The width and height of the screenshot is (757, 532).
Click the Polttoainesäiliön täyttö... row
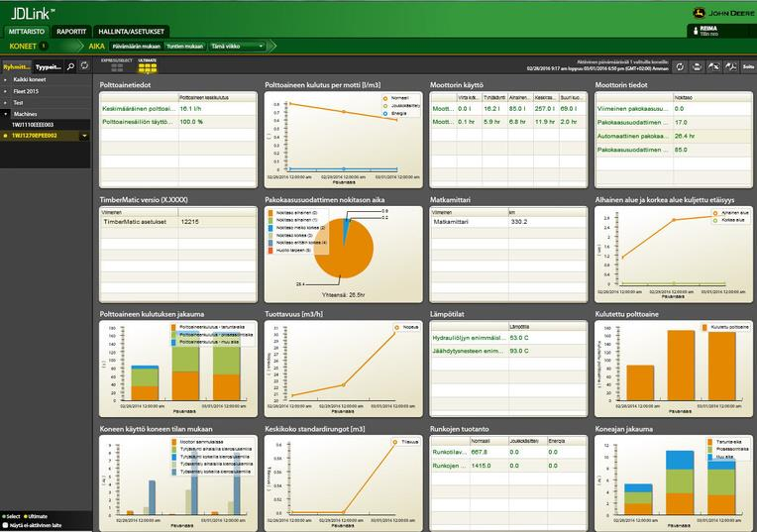[x=178, y=122]
